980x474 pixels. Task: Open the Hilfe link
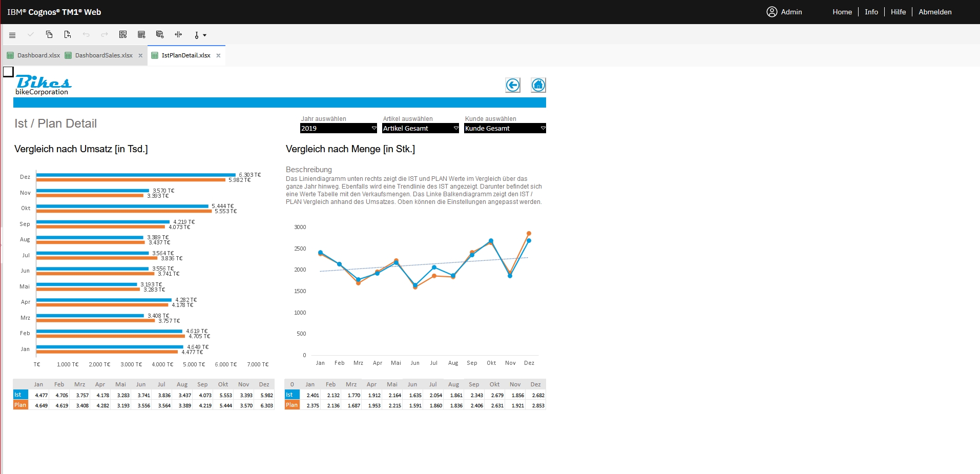coord(898,12)
